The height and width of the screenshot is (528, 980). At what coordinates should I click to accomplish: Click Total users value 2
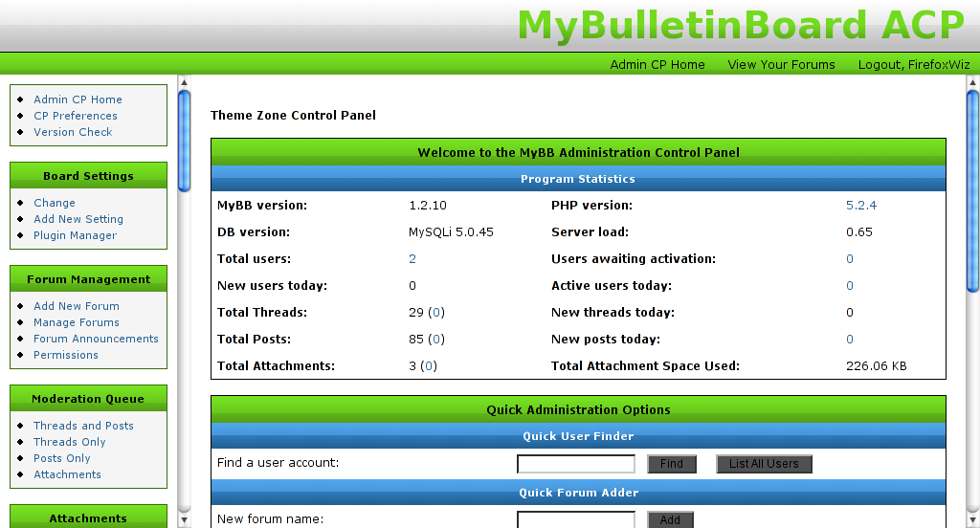click(412, 258)
